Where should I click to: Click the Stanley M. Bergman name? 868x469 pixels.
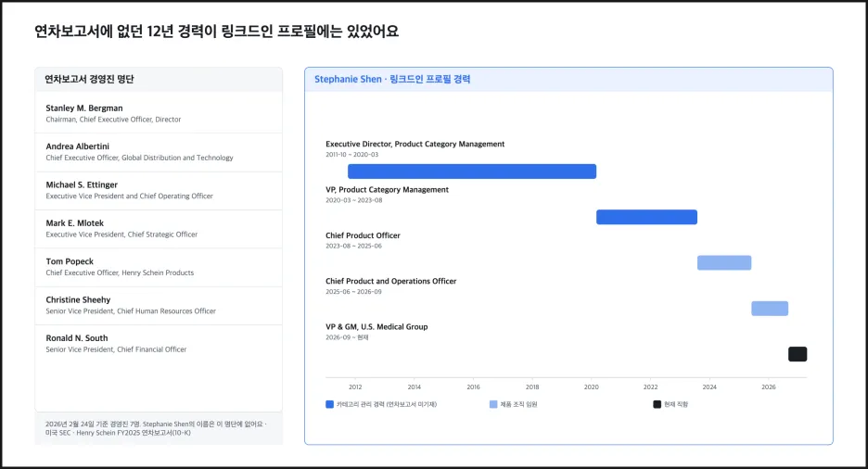[x=84, y=108]
